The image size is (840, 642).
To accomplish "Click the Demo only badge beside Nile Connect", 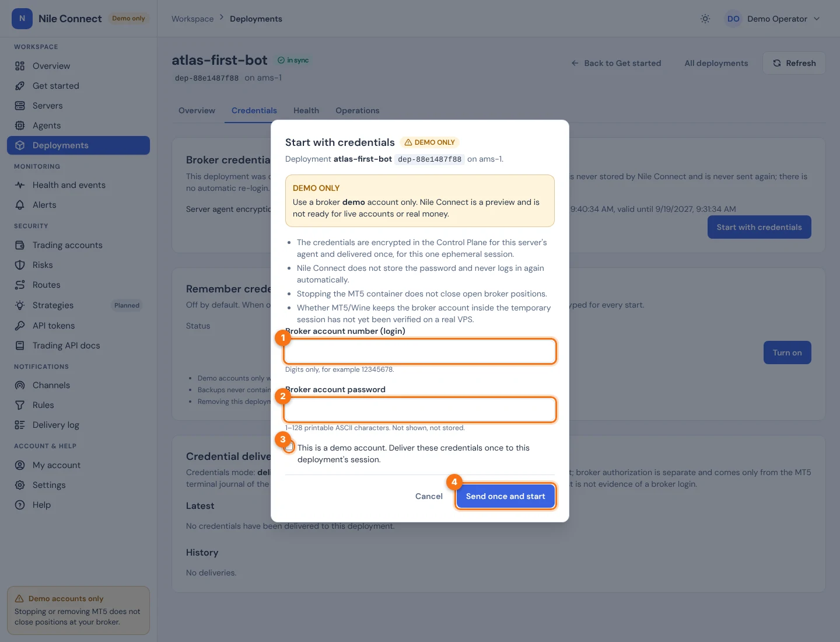I will coord(128,19).
